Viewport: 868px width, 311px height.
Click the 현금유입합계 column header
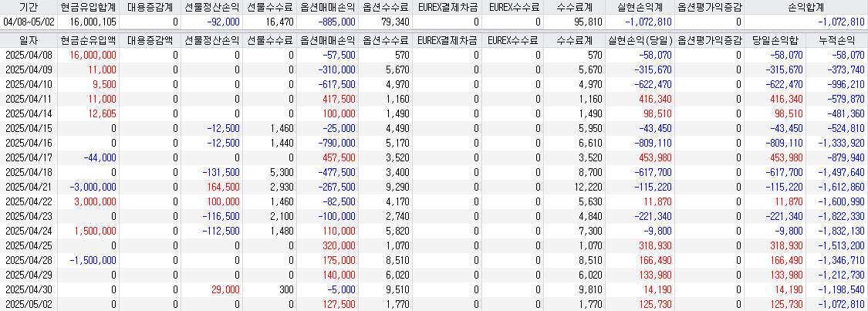(87, 7)
